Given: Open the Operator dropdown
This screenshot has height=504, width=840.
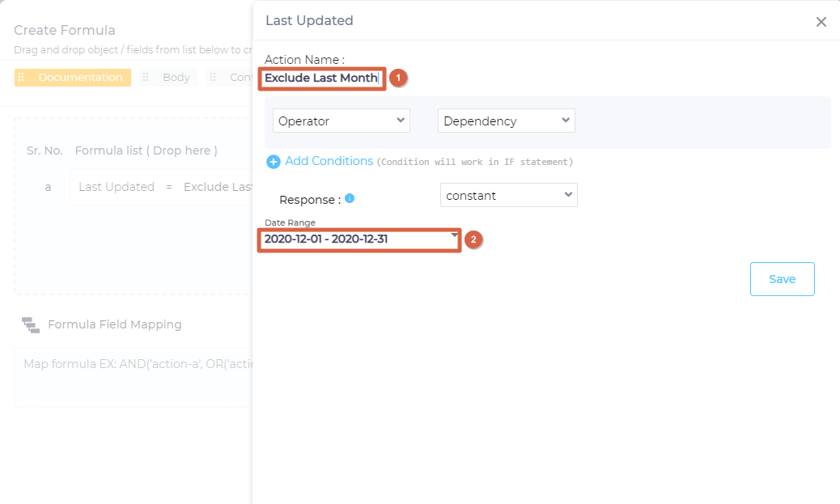Looking at the screenshot, I should point(342,121).
